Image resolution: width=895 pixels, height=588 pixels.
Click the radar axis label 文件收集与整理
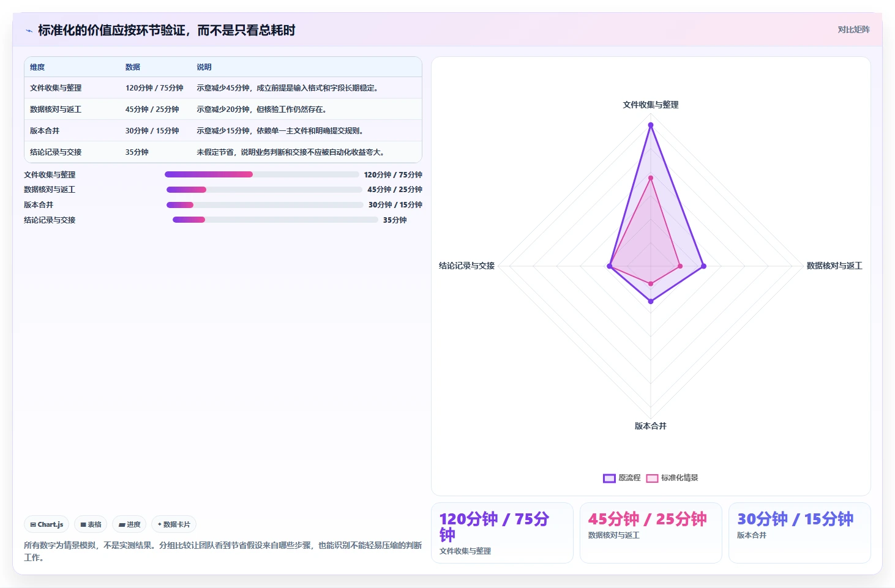651,105
